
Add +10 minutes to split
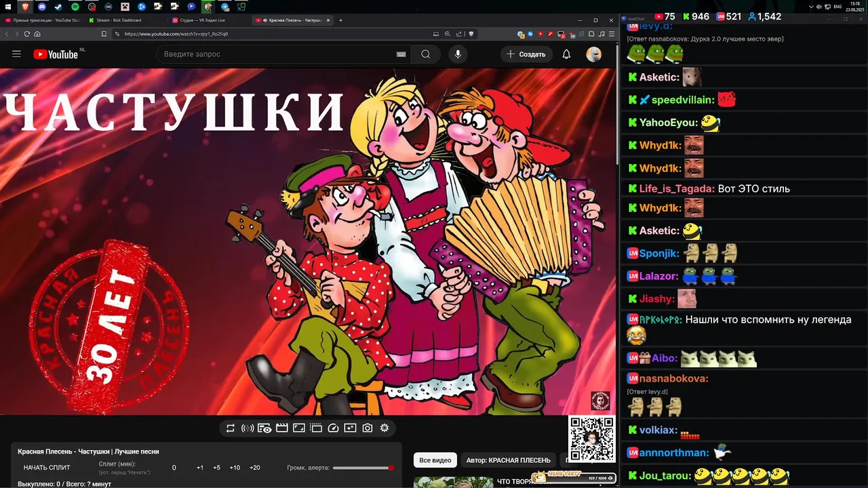(x=235, y=468)
